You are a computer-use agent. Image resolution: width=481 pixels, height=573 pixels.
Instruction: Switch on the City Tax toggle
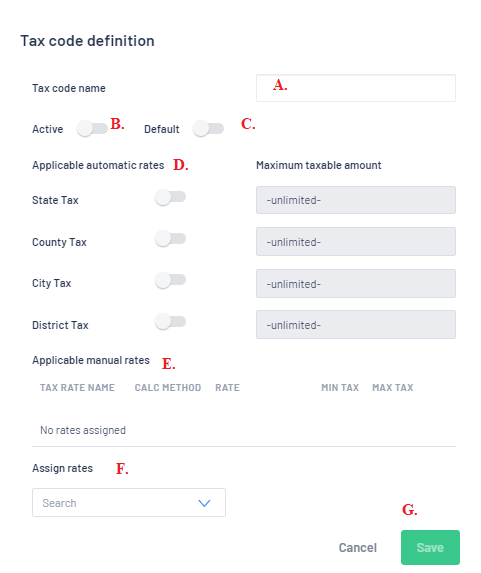pos(170,280)
